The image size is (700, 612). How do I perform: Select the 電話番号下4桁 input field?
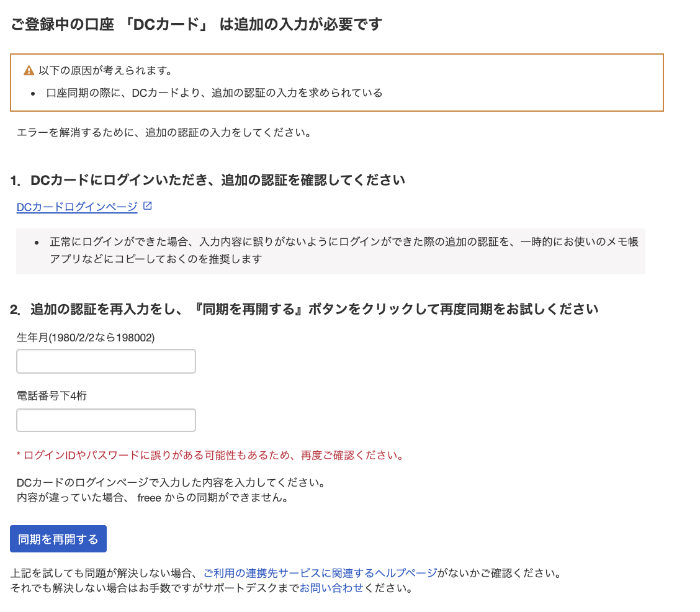click(105, 420)
